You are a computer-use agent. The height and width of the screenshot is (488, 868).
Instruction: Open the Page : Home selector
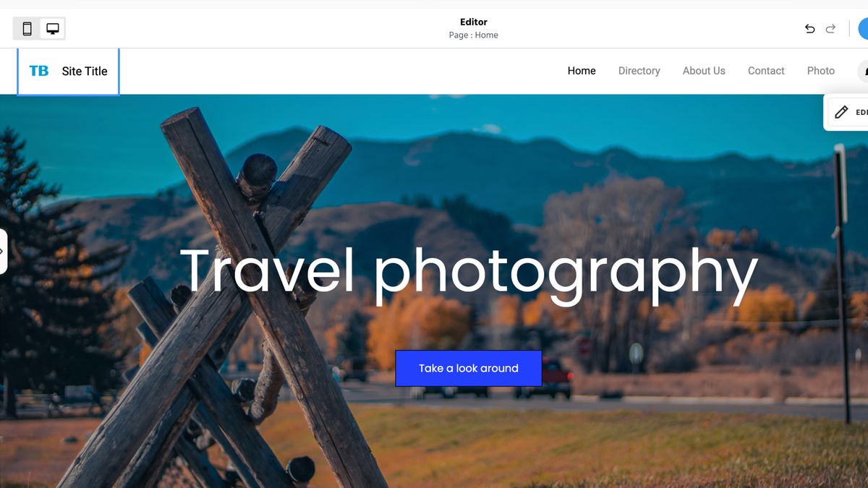point(473,35)
